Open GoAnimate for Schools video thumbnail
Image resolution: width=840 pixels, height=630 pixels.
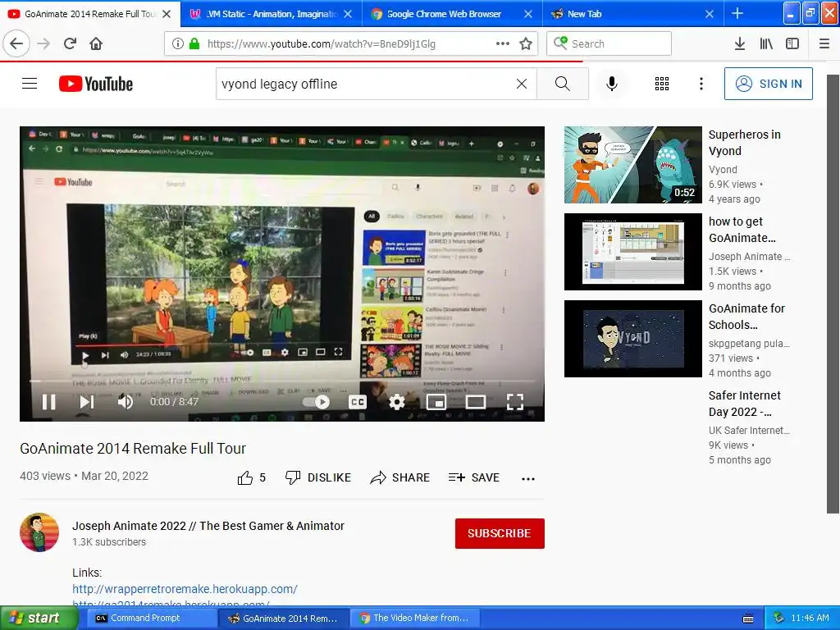[633, 339]
